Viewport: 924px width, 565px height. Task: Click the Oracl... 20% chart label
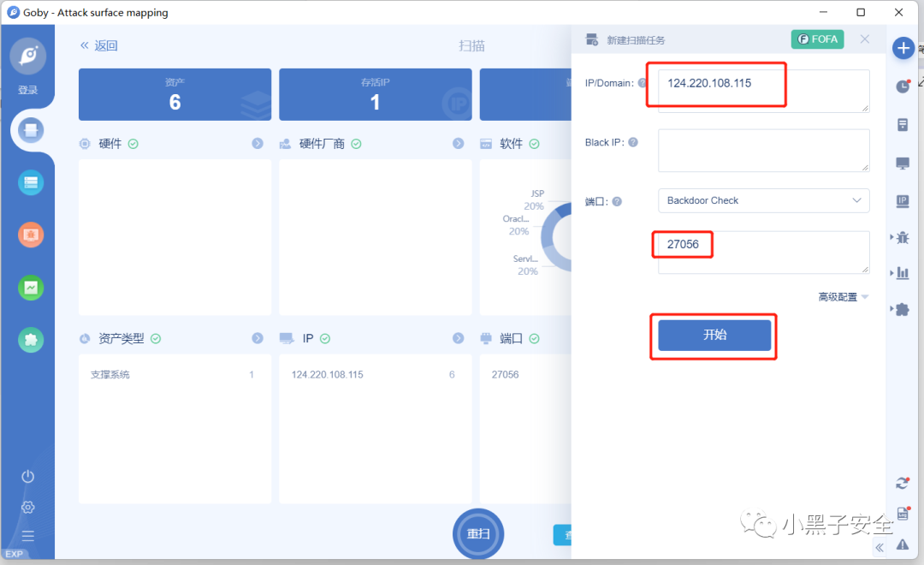(516, 225)
